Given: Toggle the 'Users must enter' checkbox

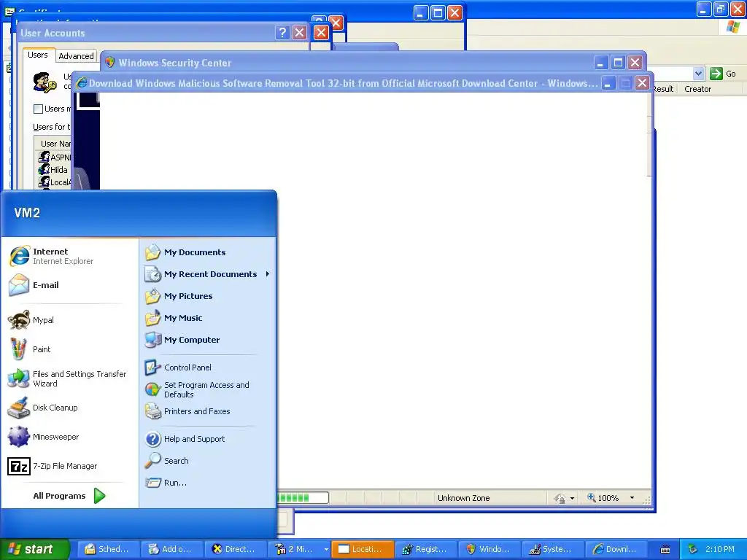Looking at the screenshot, I should click(x=38, y=109).
